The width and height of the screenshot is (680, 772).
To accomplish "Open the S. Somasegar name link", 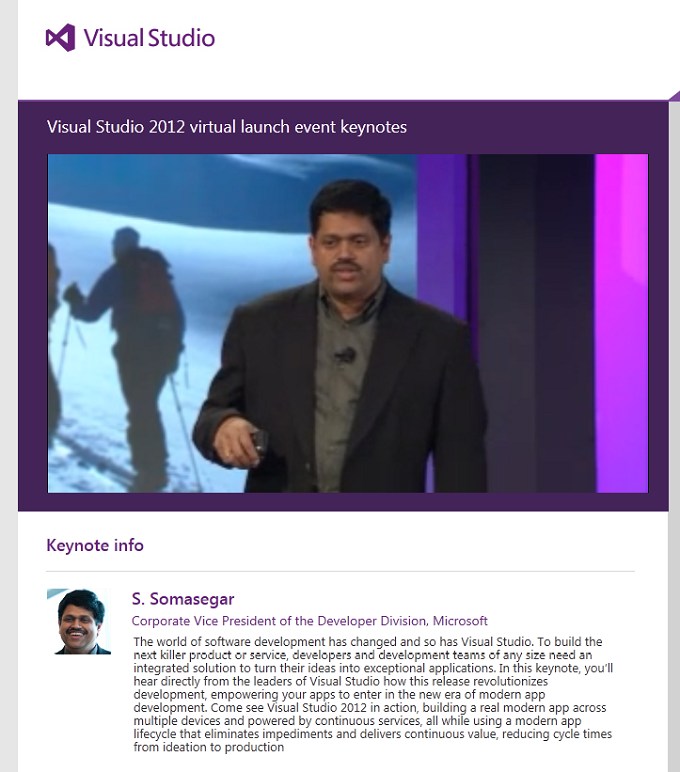I will click(x=183, y=599).
